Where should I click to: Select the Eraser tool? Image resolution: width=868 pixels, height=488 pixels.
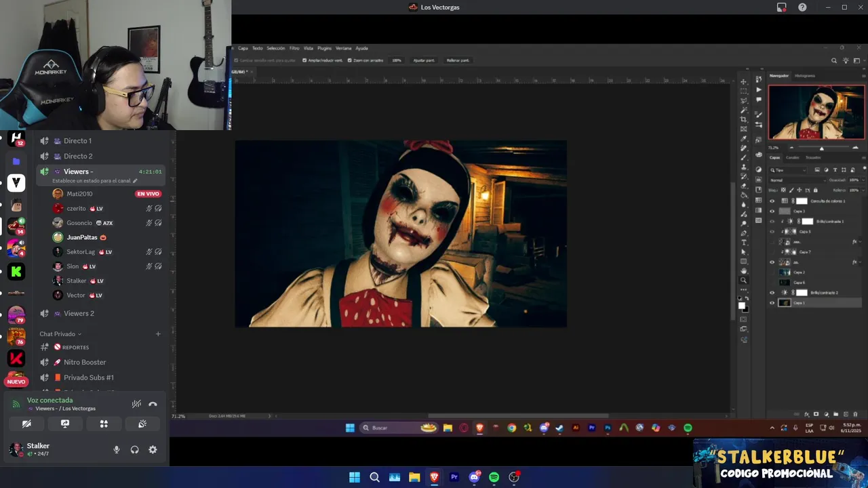(744, 186)
